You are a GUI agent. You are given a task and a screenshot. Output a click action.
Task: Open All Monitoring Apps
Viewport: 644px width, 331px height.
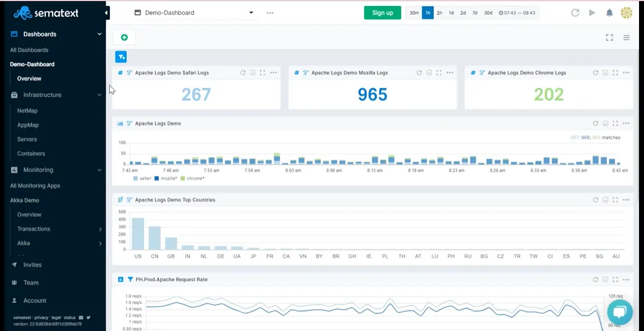pyautogui.click(x=35, y=185)
